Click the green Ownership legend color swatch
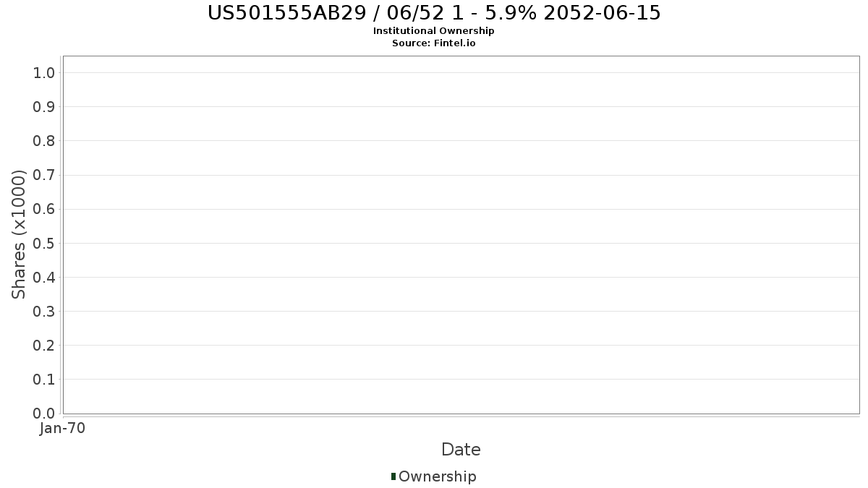The height and width of the screenshot is (488, 868). tap(393, 476)
